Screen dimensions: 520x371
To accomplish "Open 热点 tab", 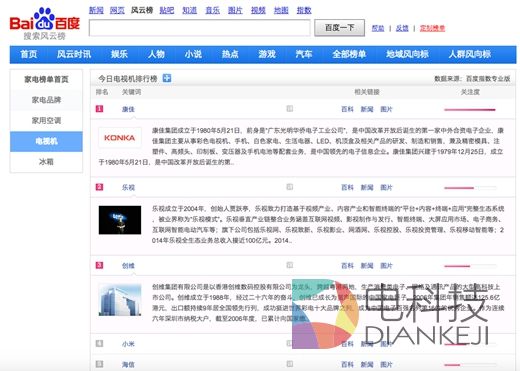I will point(230,54).
